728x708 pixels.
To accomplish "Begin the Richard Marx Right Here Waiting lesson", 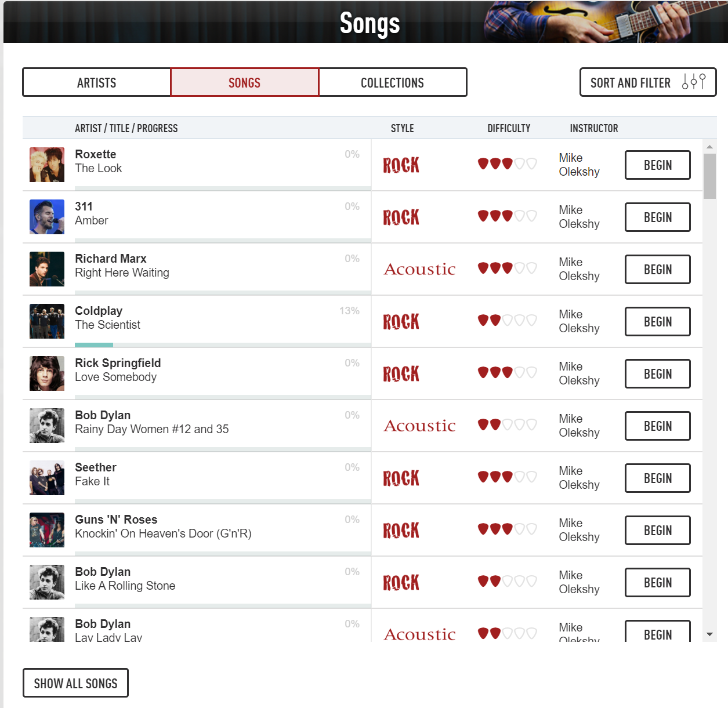I will pyautogui.click(x=658, y=270).
